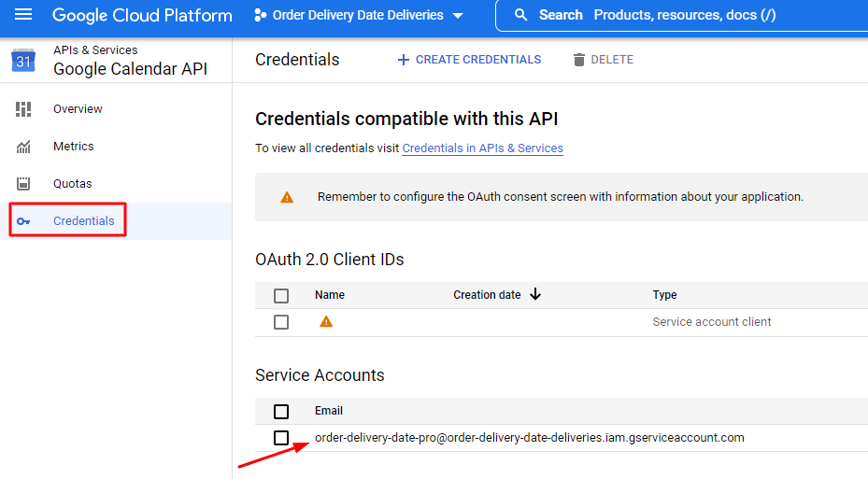Click the Type column header
Image resolution: width=868 pixels, height=479 pixels.
click(664, 295)
